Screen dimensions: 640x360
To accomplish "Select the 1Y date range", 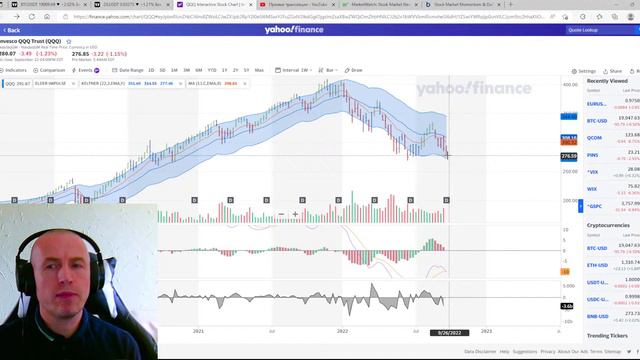I will [x=224, y=70].
